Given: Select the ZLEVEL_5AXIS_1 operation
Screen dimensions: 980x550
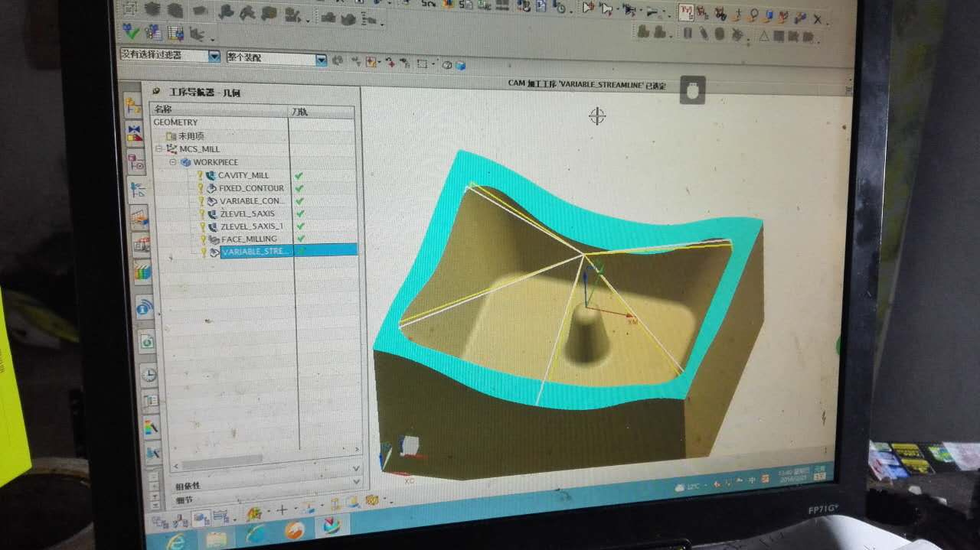Looking at the screenshot, I should (252, 226).
